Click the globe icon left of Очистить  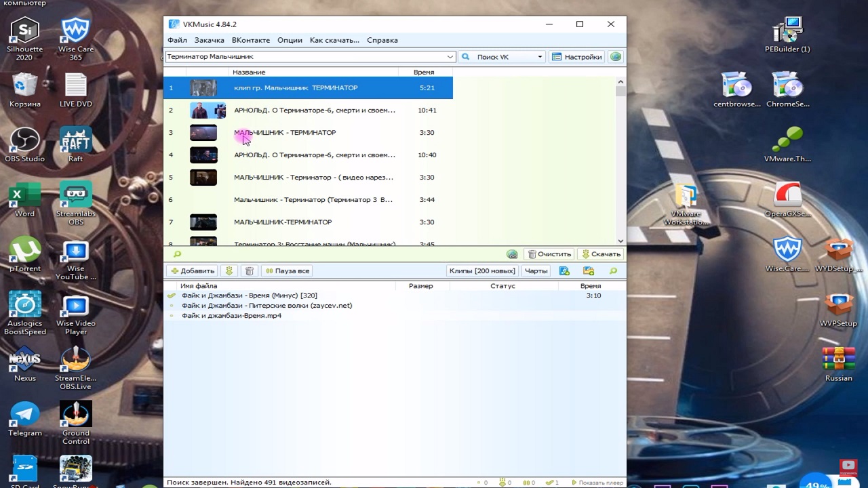click(512, 254)
